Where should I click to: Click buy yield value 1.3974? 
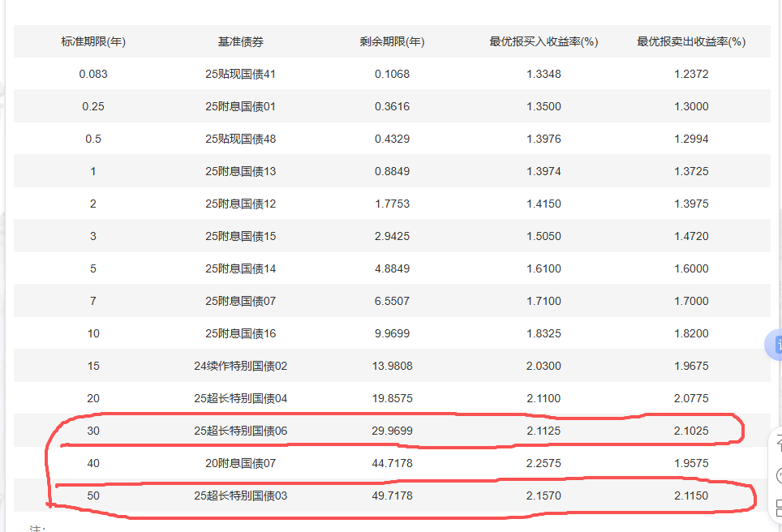pyautogui.click(x=544, y=171)
